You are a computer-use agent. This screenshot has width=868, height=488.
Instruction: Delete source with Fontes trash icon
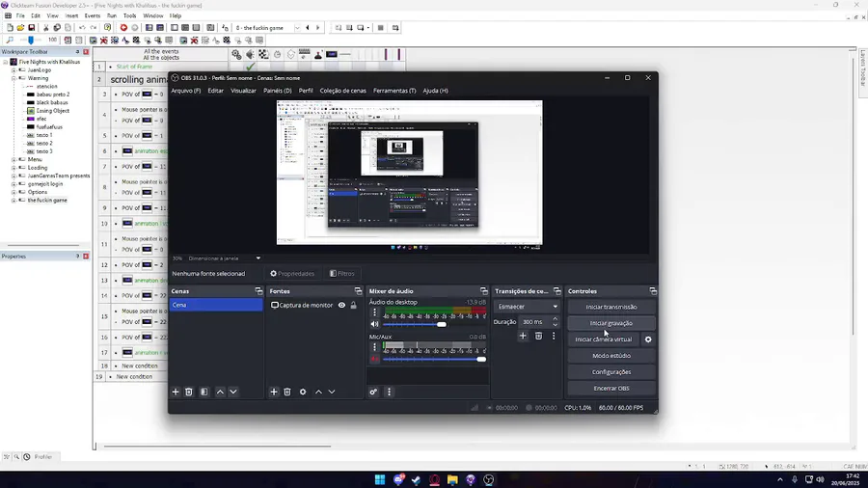[x=287, y=392]
